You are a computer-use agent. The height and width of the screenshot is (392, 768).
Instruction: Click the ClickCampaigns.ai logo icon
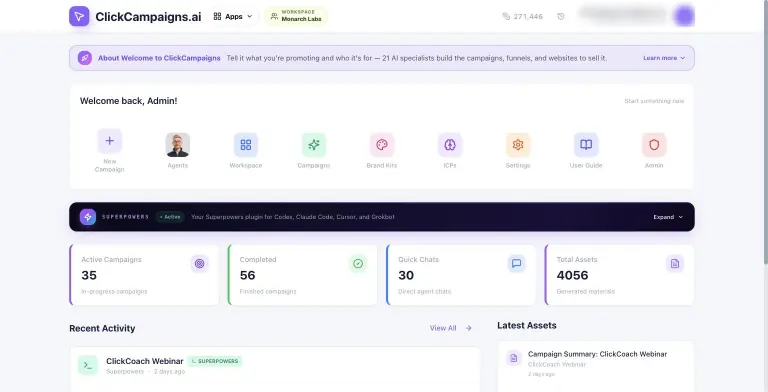[x=79, y=16]
